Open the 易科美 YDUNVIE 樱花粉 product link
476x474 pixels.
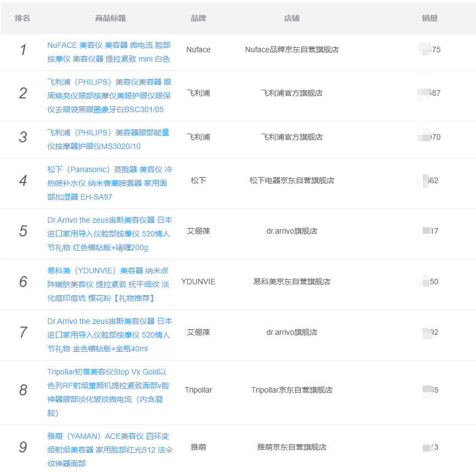[108, 284]
